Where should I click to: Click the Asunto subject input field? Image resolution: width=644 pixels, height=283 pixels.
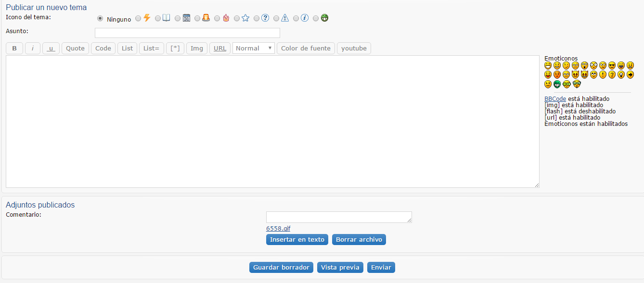click(187, 33)
